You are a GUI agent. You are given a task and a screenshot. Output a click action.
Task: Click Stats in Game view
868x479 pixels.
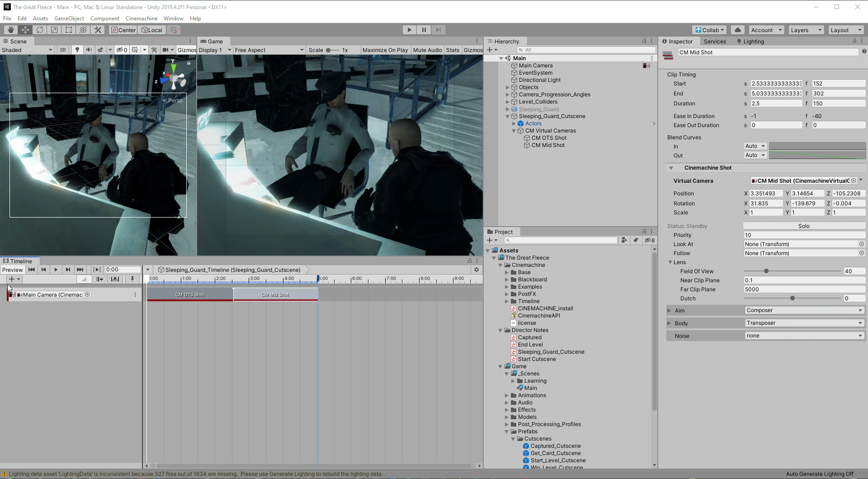click(x=453, y=50)
